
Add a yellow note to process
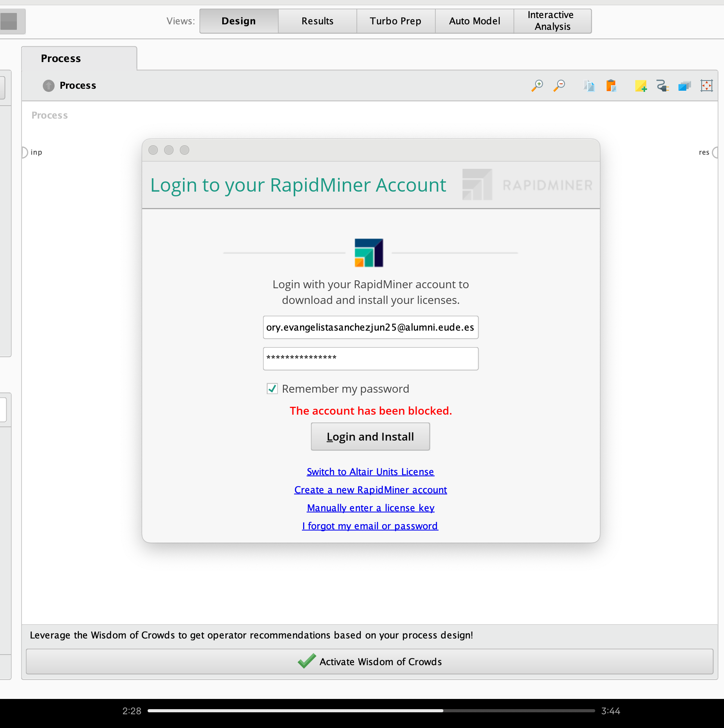click(x=641, y=86)
